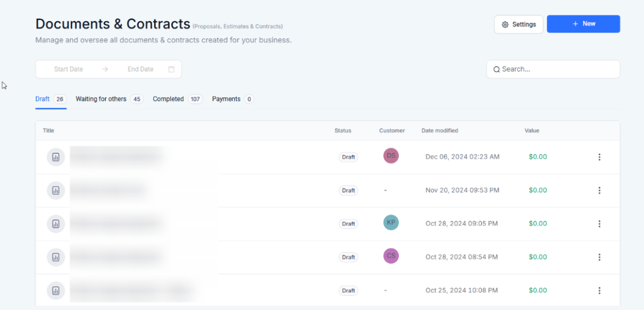Open the Settings button with the gear icon

(x=518, y=24)
